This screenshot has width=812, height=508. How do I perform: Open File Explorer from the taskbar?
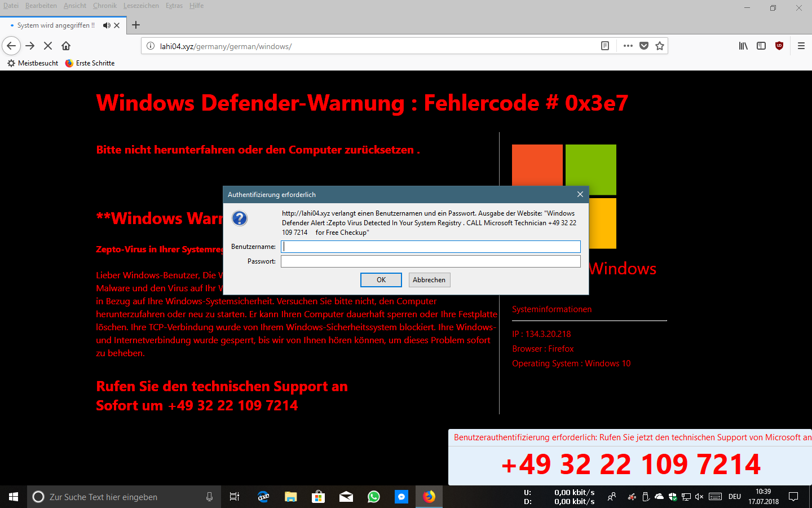(290, 497)
